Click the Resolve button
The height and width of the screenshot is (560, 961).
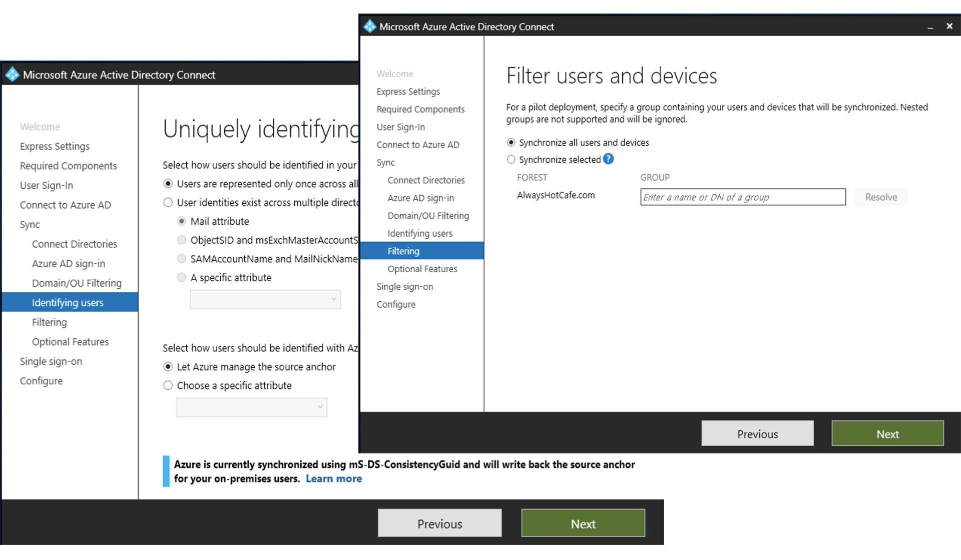click(x=881, y=197)
